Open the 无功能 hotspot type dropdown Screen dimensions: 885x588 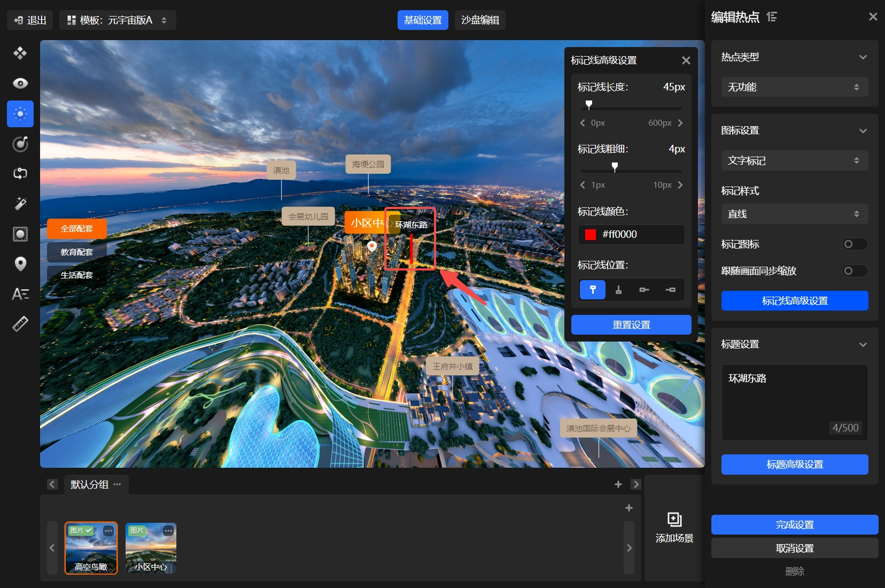pos(794,87)
